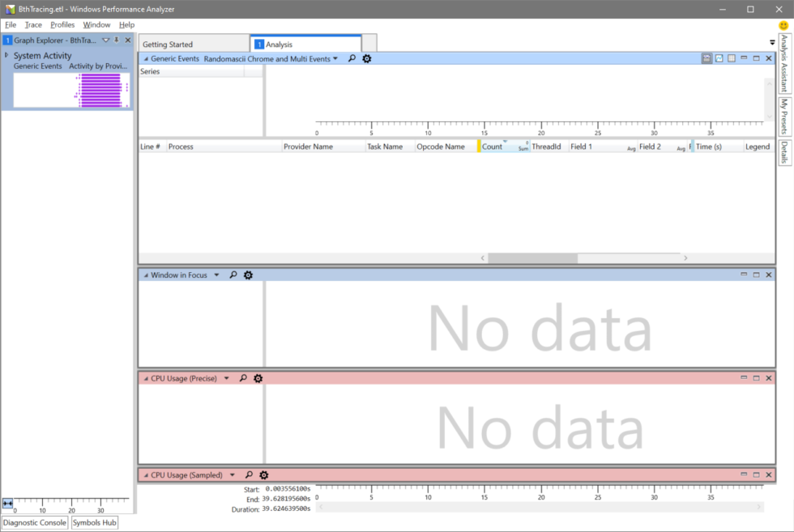
Task: Click the search magnifier in Window in Focus
Action: click(233, 275)
